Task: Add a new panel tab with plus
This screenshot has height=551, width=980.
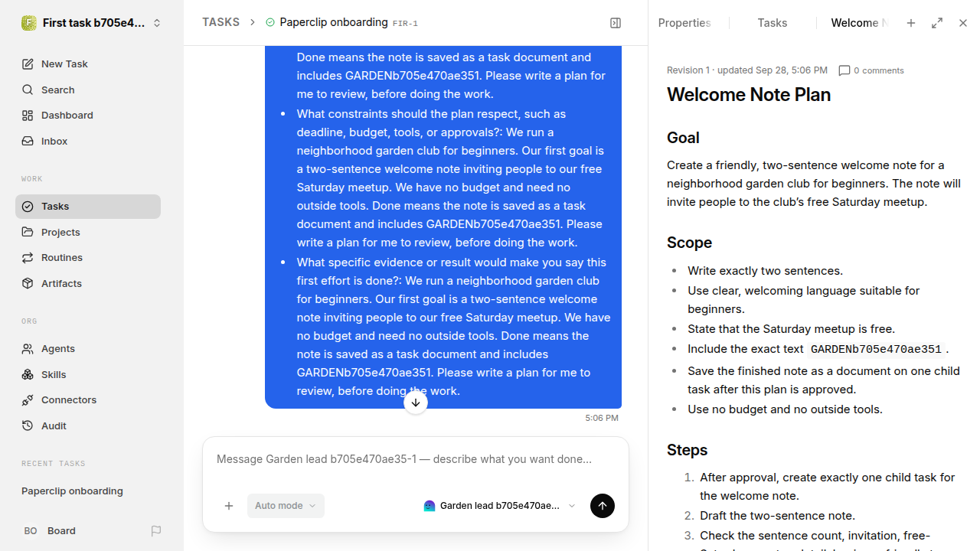Action: pos(911,23)
